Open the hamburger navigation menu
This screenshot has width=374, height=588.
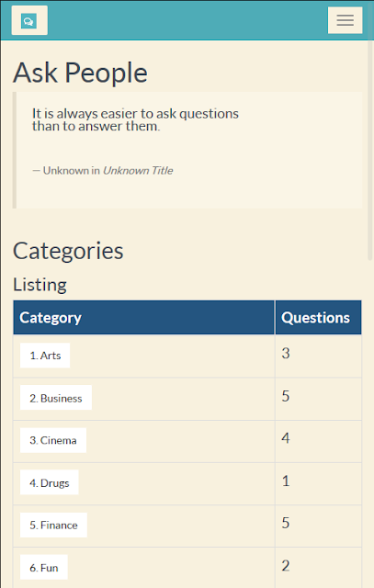click(345, 20)
